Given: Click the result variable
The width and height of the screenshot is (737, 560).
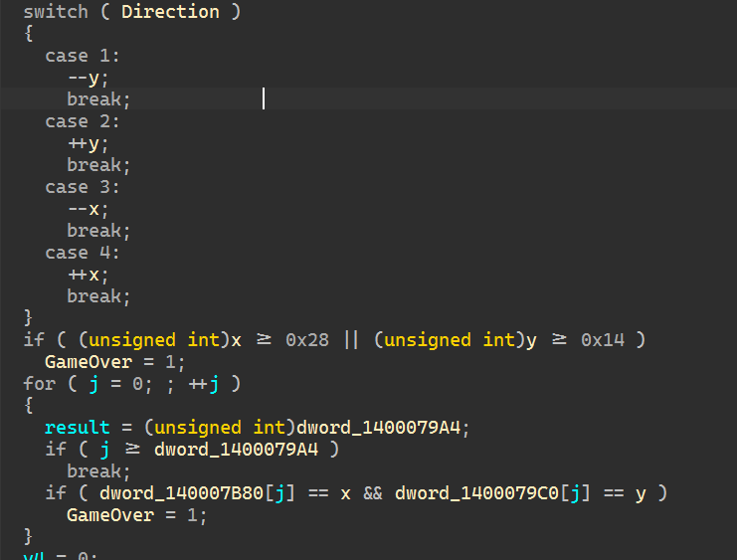Looking at the screenshot, I should point(77,428).
